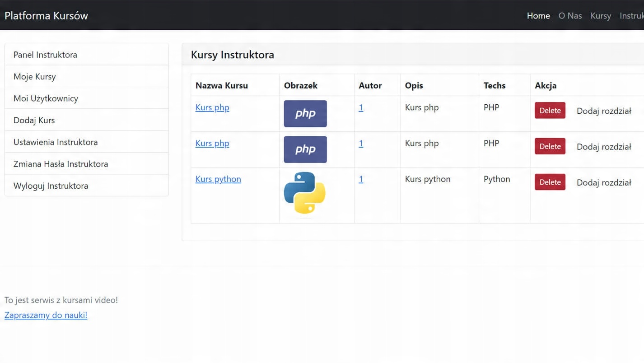Open Moi Użytkownicy sidebar item
The height and width of the screenshot is (363, 644).
pyautogui.click(x=46, y=98)
